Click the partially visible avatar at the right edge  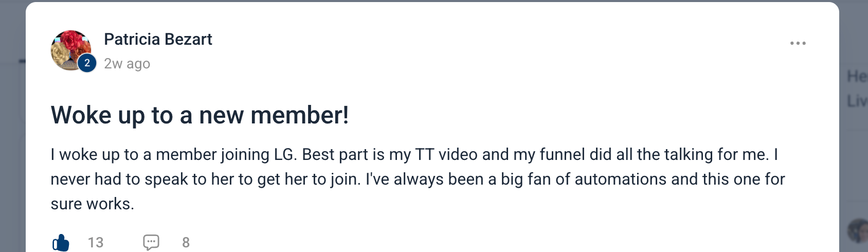tap(859, 230)
